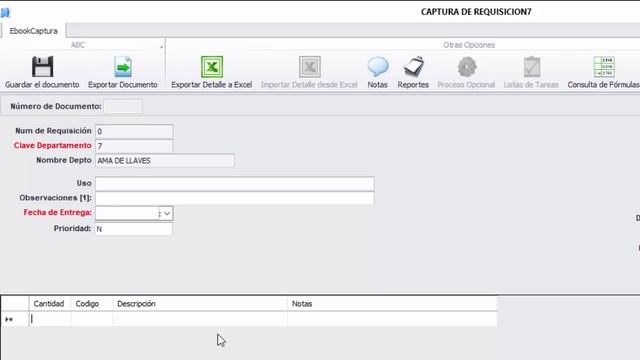Viewport: 640px width, 360px height.
Task: Open Notas speech bubble icon
Action: coord(378,67)
